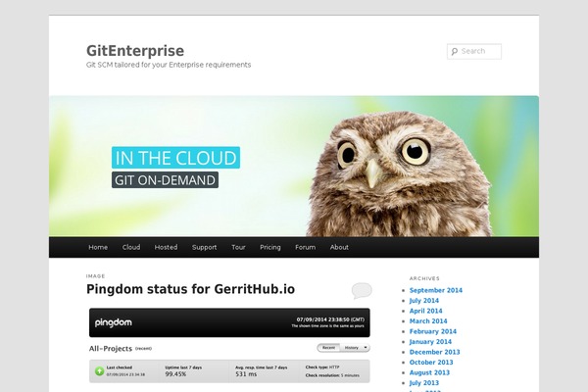Open the GitEnterprise site title

click(135, 51)
